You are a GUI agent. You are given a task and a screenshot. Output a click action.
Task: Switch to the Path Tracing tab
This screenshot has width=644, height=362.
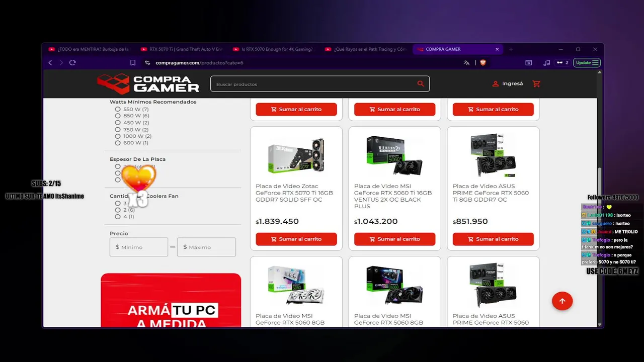pos(366,49)
